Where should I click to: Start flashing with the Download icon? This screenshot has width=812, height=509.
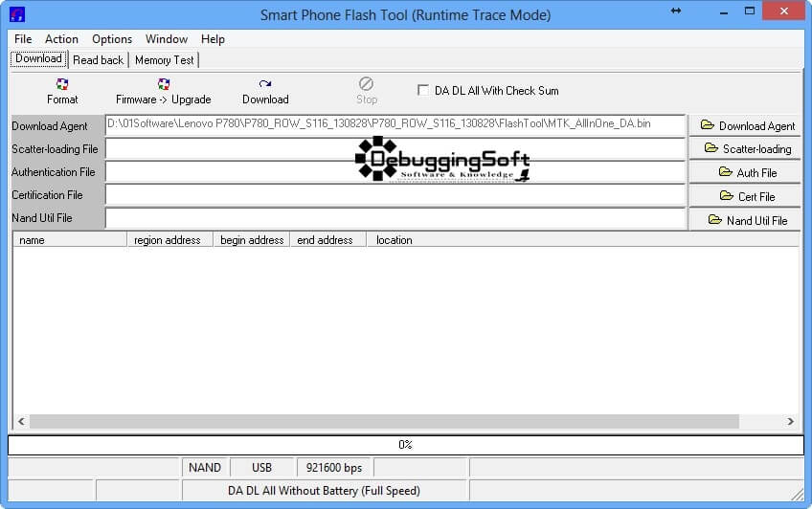[265, 85]
